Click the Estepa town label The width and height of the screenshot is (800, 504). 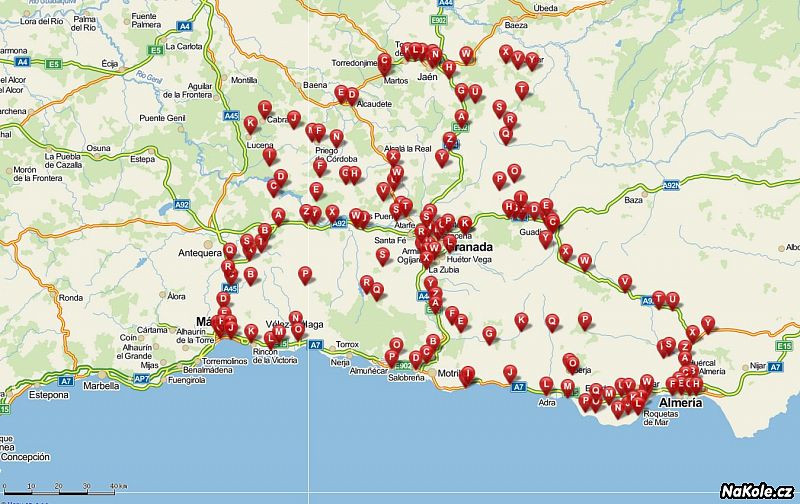tap(142, 159)
